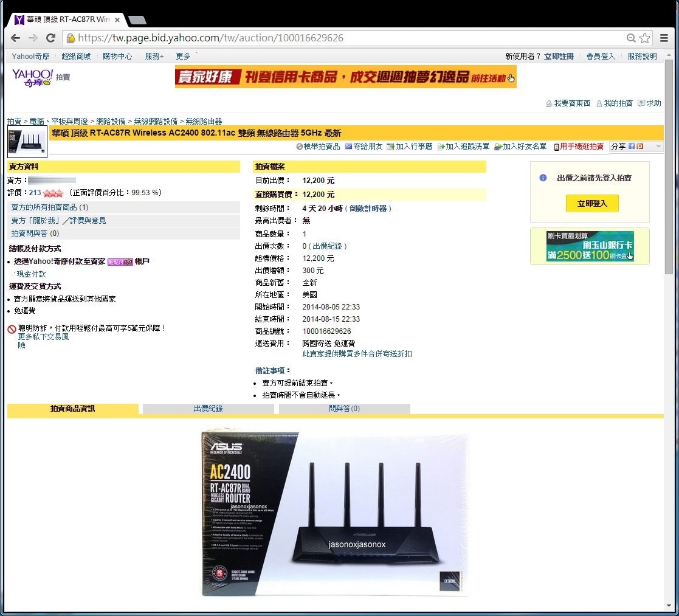679x616 pixels.
Task: Click the ASUS AC2400 router product photo
Action: tap(335, 514)
